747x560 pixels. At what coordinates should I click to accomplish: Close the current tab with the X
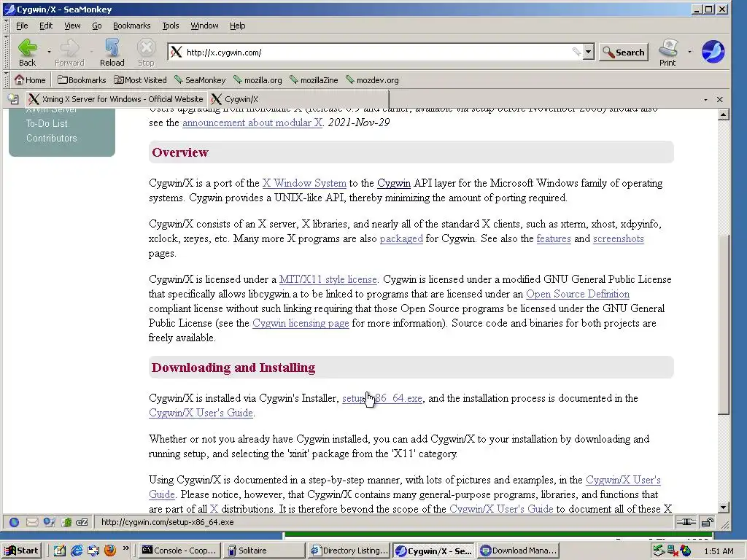(x=720, y=99)
